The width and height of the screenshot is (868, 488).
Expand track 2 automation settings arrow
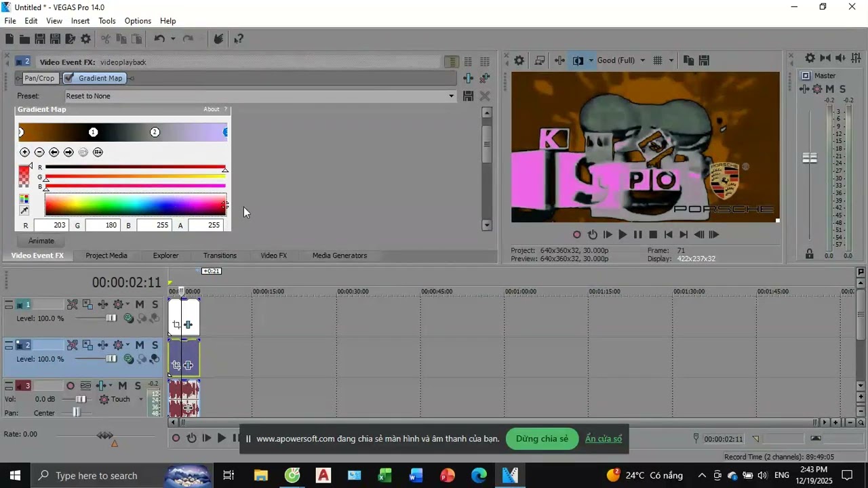(x=127, y=345)
